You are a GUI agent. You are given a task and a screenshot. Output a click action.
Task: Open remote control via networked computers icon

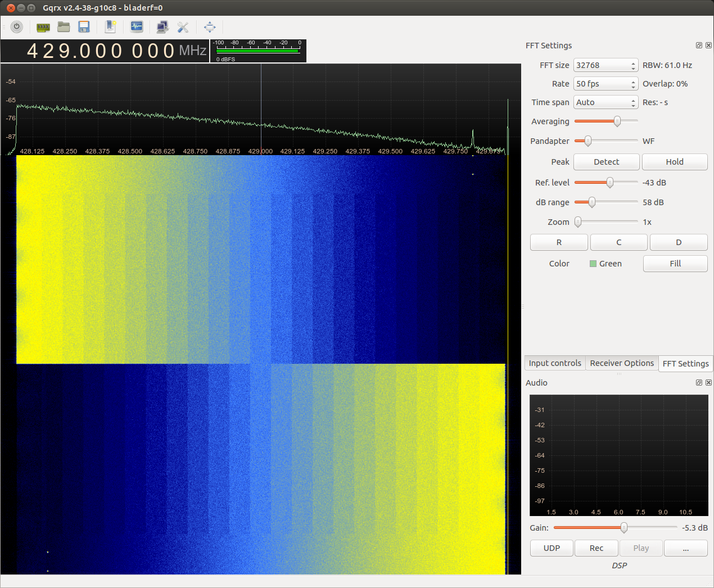(162, 27)
